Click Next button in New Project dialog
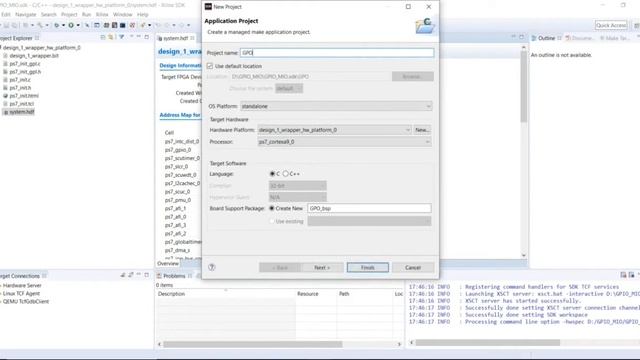 [x=322, y=267]
